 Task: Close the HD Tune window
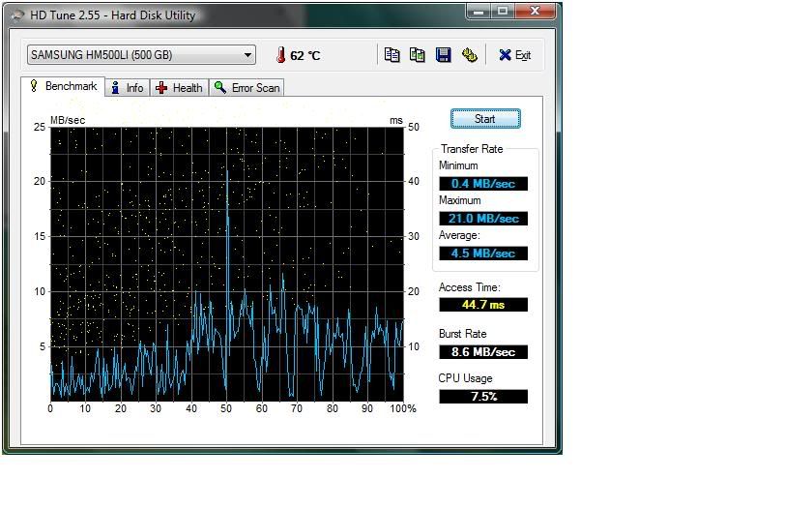coord(535,11)
